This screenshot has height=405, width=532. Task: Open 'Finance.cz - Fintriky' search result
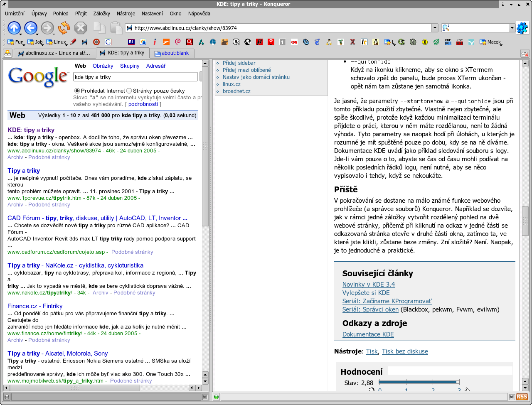[x=35, y=306]
